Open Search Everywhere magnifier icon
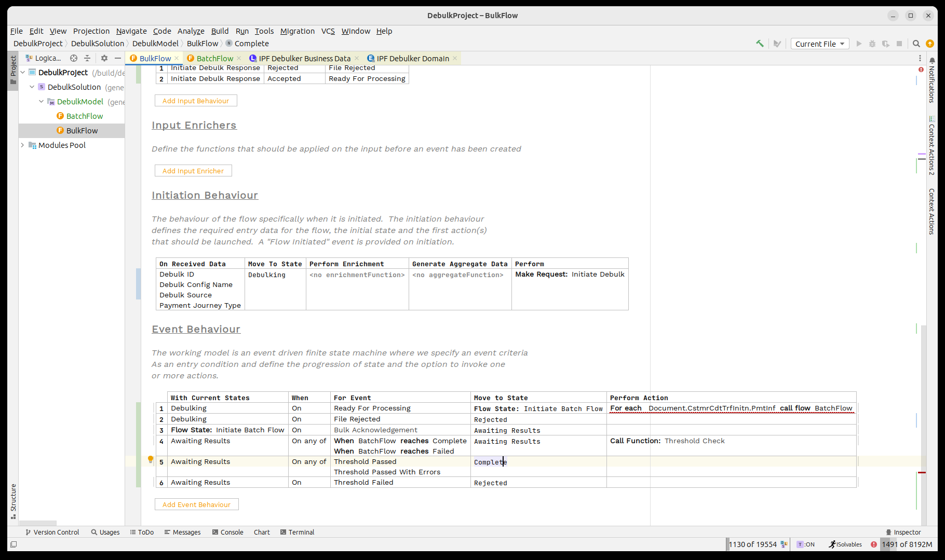The width and height of the screenshot is (945, 560). (x=916, y=44)
